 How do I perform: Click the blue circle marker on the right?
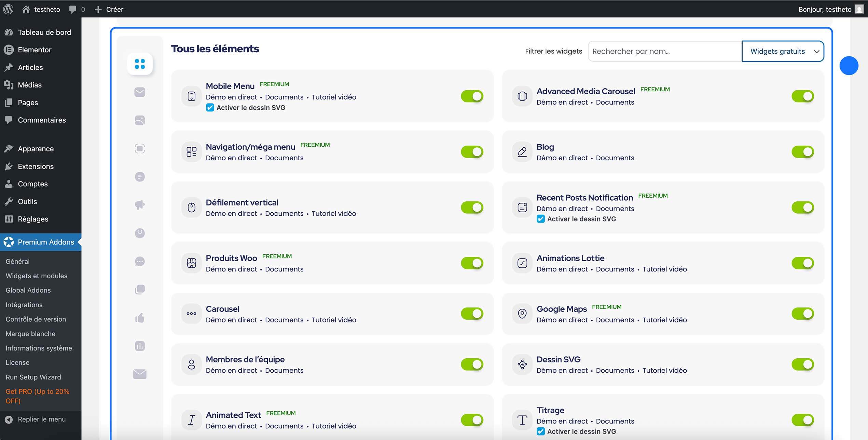[x=849, y=65]
